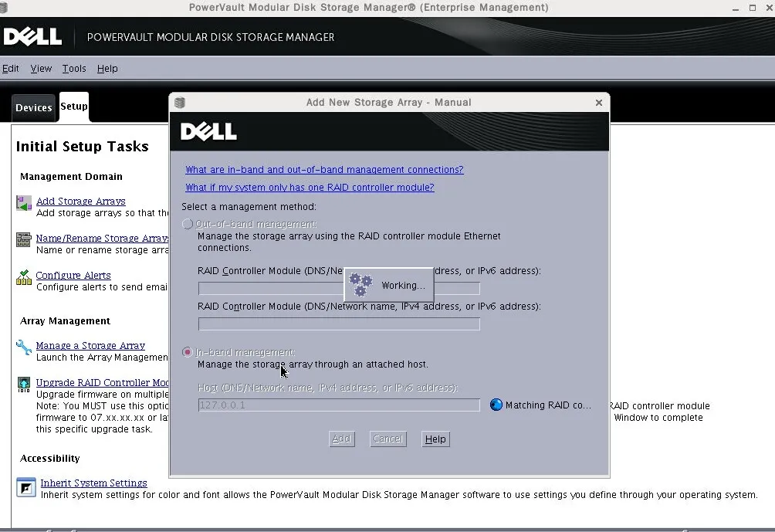Image resolution: width=775 pixels, height=532 pixels.
Task: Click the Add button in dialog
Action: 341,439
